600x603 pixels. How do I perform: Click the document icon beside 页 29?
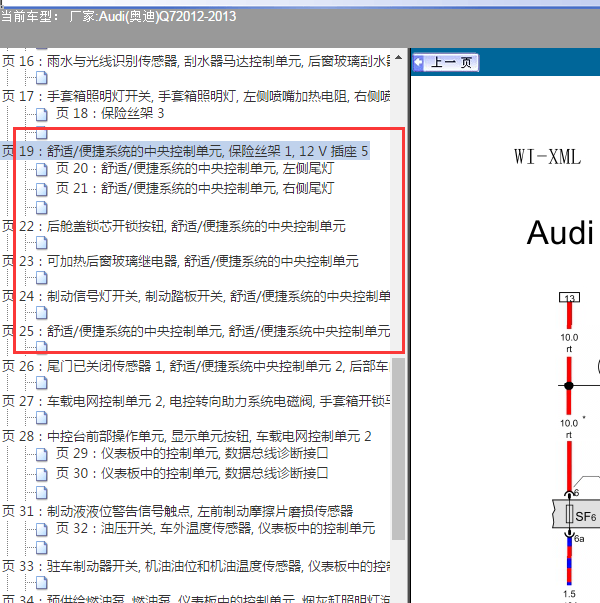[42, 454]
